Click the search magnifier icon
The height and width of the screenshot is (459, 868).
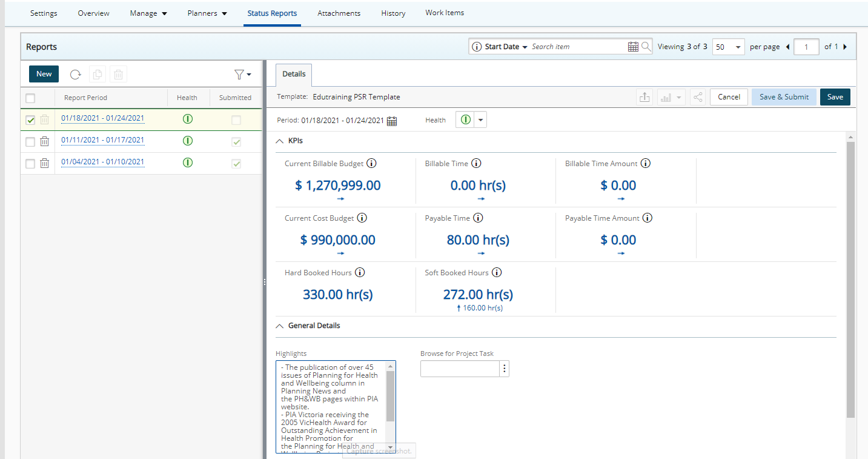coord(646,47)
